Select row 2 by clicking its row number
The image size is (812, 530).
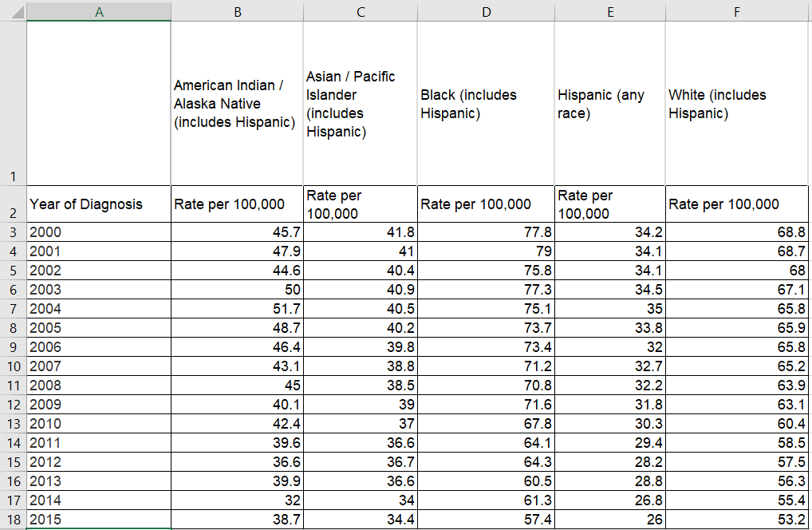13,204
